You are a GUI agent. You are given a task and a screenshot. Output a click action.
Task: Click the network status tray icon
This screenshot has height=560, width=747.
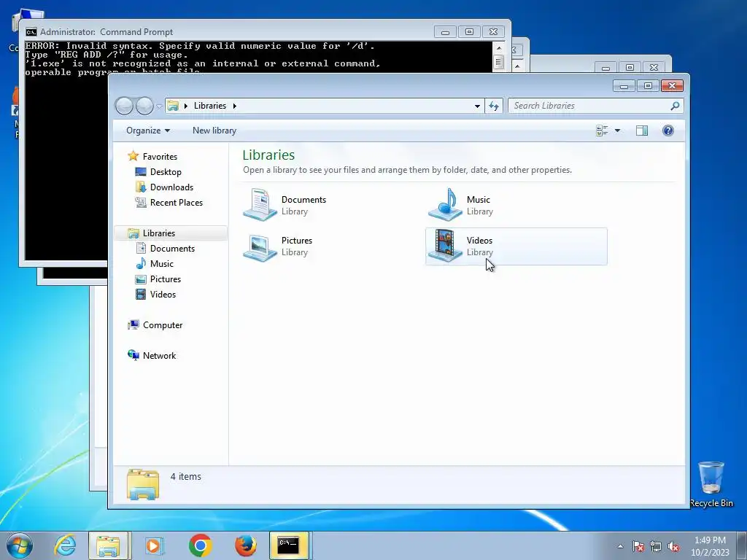(x=656, y=546)
